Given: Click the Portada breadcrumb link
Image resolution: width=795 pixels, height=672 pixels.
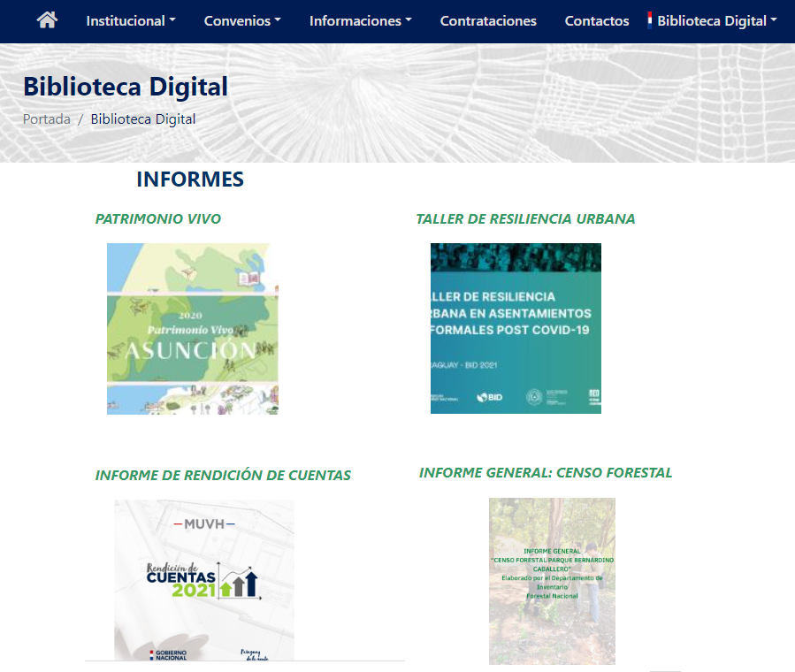Looking at the screenshot, I should (x=47, y=118).
